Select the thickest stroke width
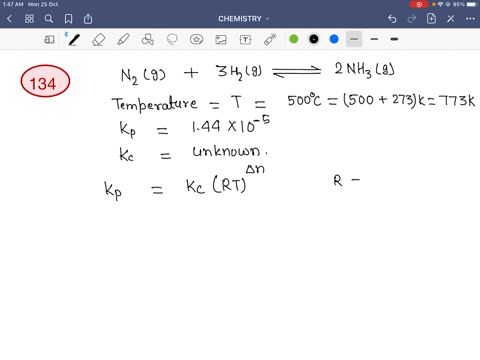Screen dimensions: 480x360 pyautogui.click(x=394, y=39)
